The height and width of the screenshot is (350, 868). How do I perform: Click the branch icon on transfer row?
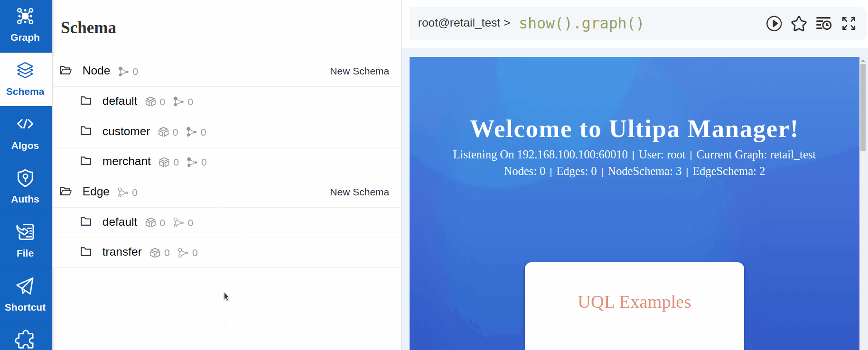coord(183,253)
